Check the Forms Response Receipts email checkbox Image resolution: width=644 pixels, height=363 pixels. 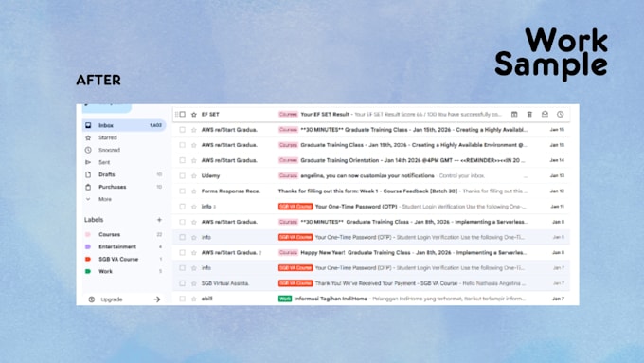point(183,191)
